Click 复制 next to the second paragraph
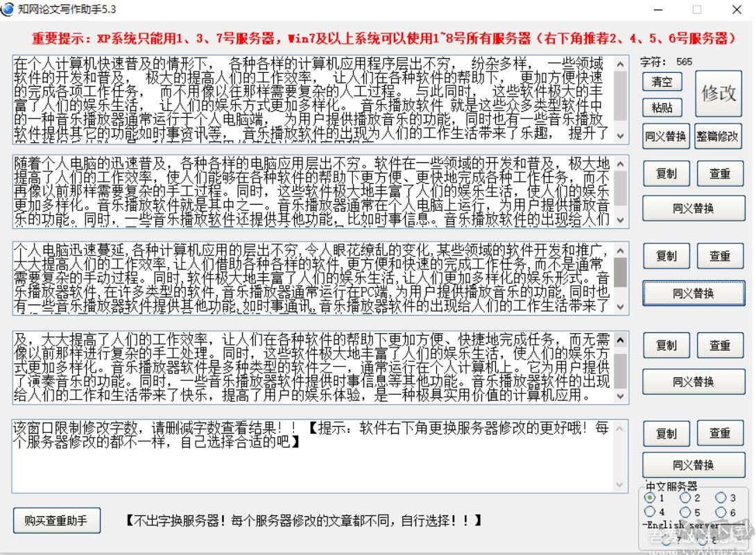Image resolution: width=756 pixels, height=555 pixels. (666, 173)
